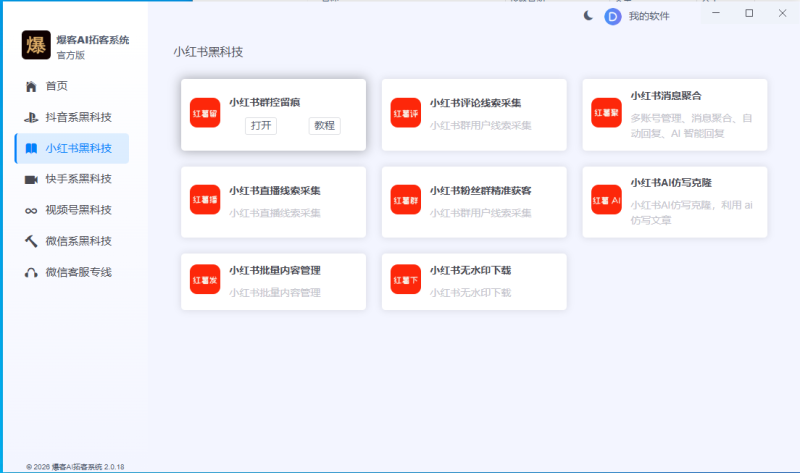The height and width of the screenshot is (473, 800).
Task: Click the blue D user avatar
Action: click(x=613, y=17)
